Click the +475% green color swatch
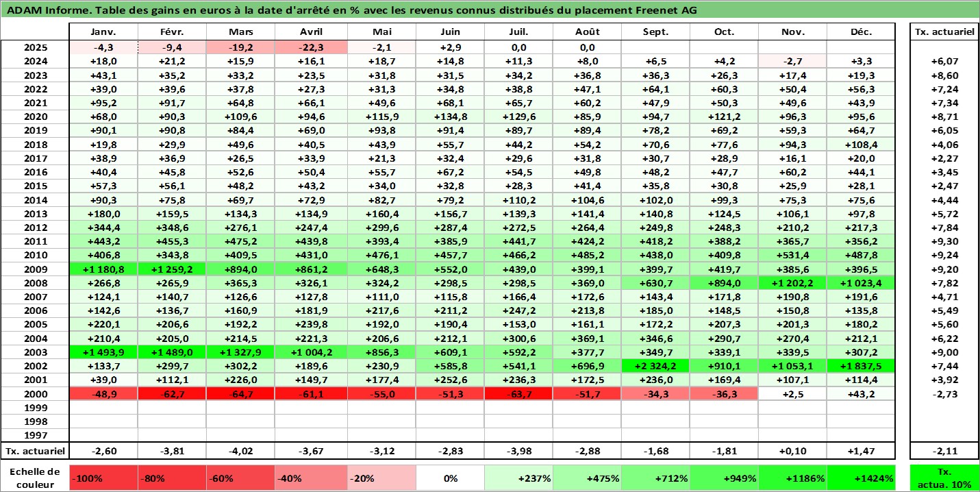 coord(587,478)
